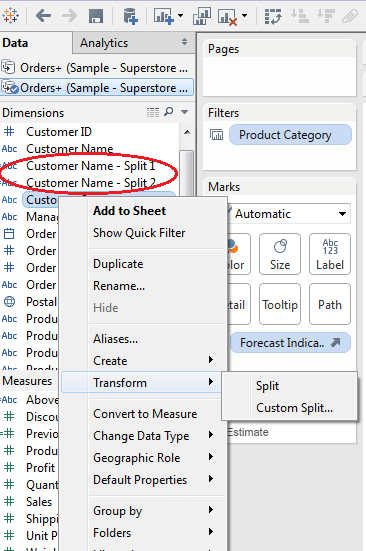This screenshot has width=366, height=551.
Task: Click the New worksheet chart icon
Action: click(163, 16)
